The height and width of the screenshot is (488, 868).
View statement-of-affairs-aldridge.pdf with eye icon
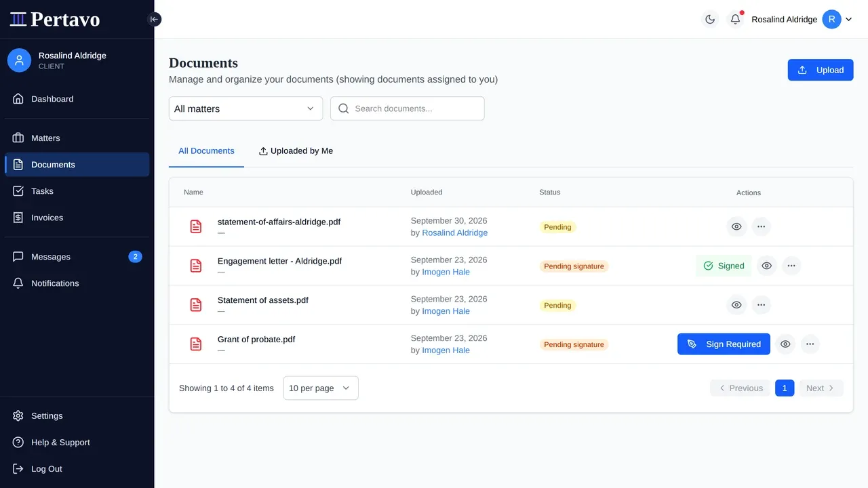(x=736, y=226)
